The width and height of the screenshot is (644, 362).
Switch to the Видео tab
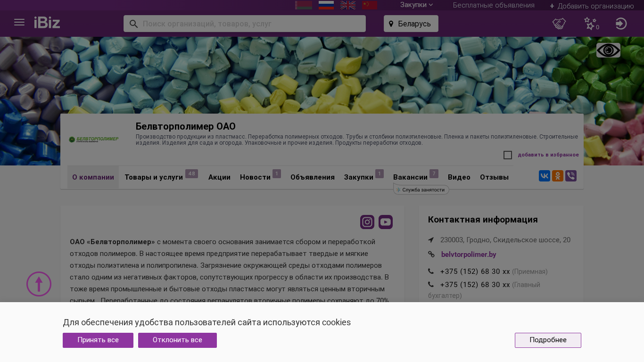459,177
